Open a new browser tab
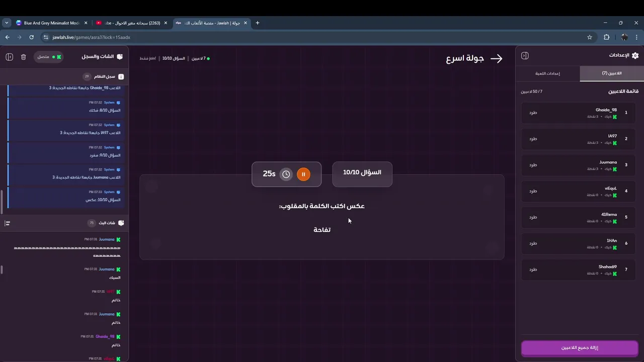Screen dimensions: 644x362 (x=258, y=23)
